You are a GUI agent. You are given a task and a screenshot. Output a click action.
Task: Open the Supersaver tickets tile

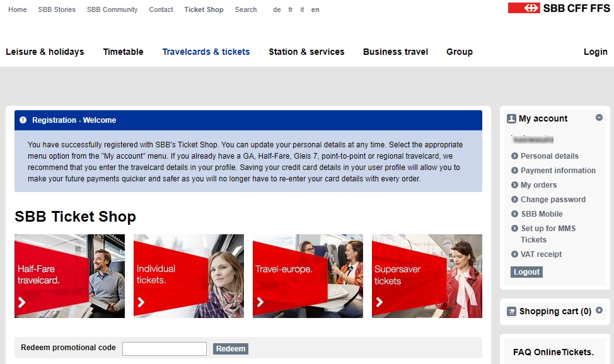click(427, 276)
